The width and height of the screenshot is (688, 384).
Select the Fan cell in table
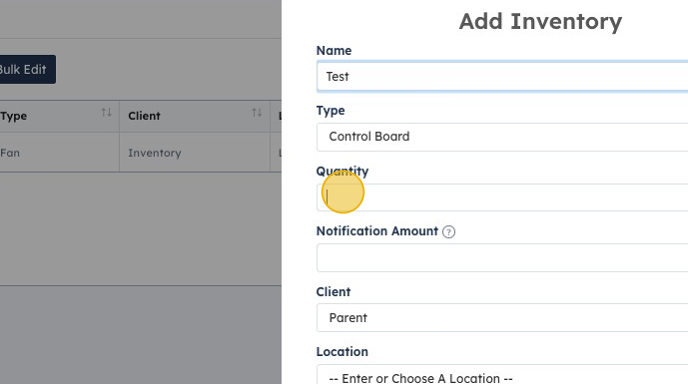[59, 153]
